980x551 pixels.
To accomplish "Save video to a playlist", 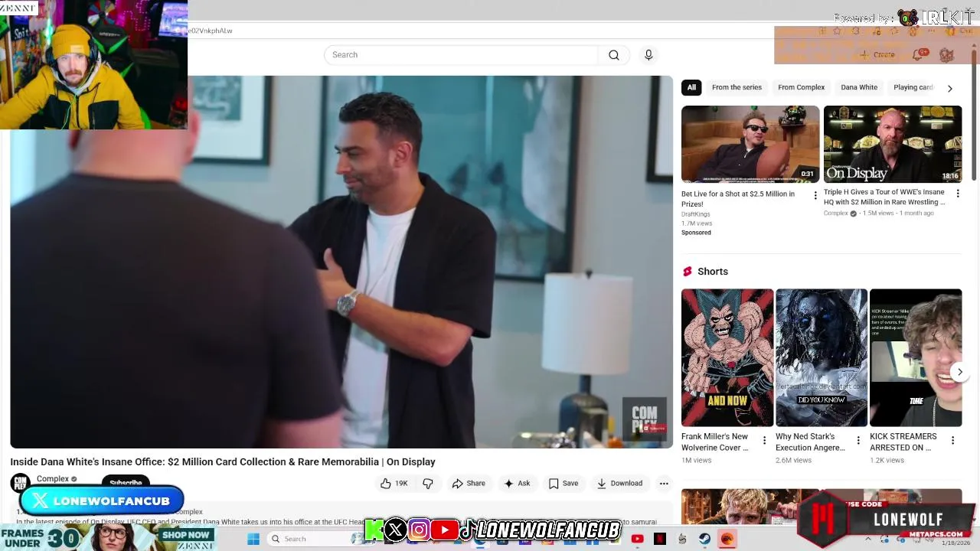I will pyautogui.click(x=563, y=484).
